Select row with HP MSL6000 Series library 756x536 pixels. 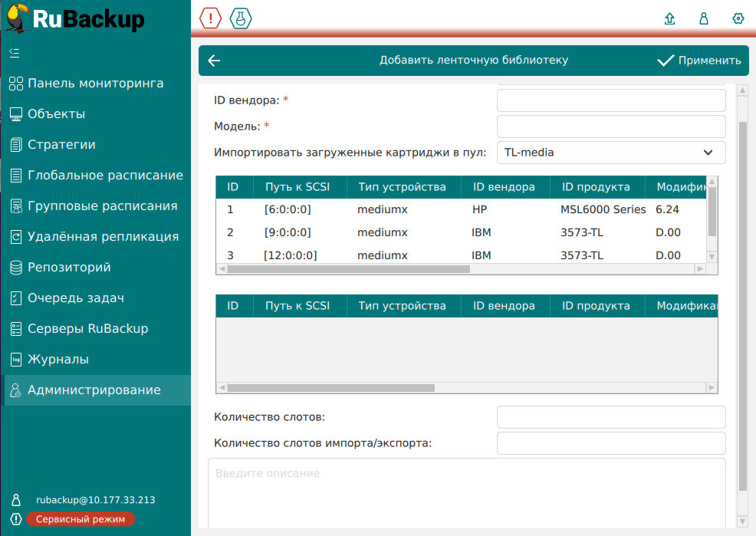pyautogui.click(x=460, y=209)
